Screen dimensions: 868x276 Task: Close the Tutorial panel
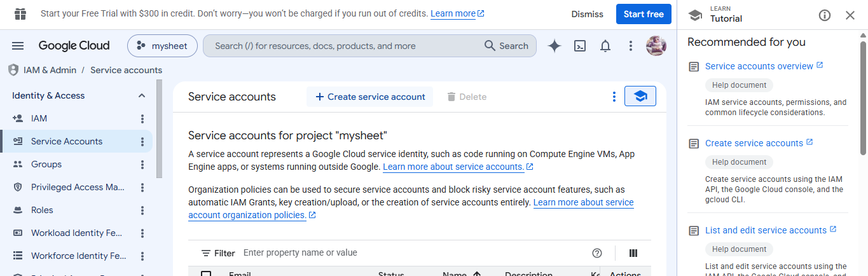coord(850,15)
